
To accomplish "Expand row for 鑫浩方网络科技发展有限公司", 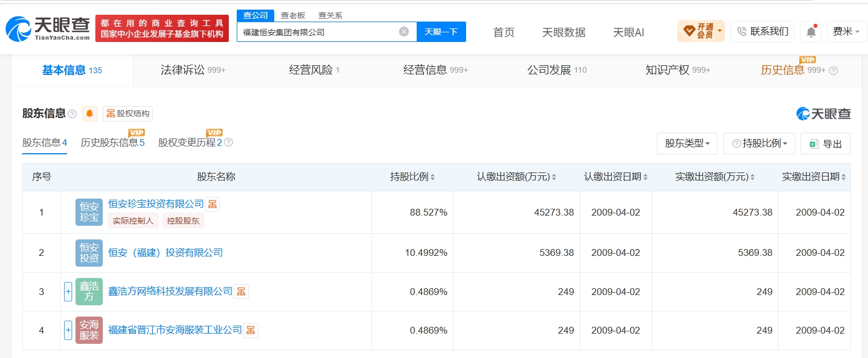I will click(x=68, y=292).
